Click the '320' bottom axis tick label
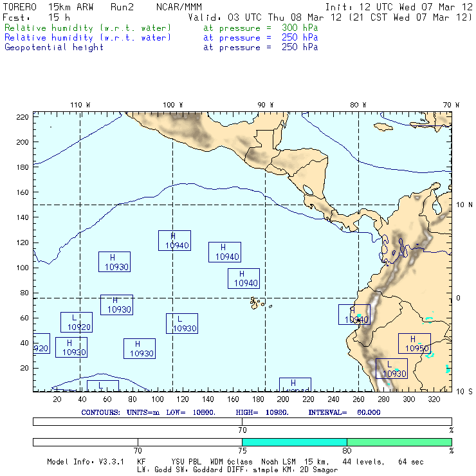This screenshot has width=476, height=476. pyautogui.click(x=434, y=399)
